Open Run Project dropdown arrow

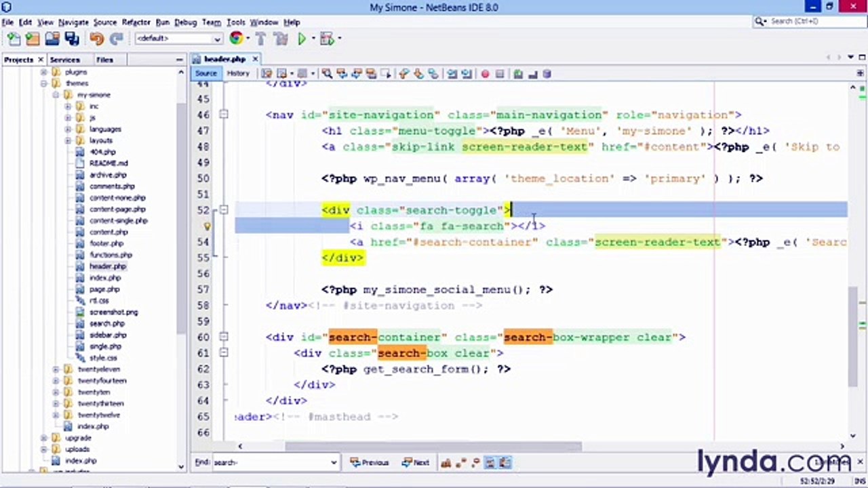click(313, 39)
